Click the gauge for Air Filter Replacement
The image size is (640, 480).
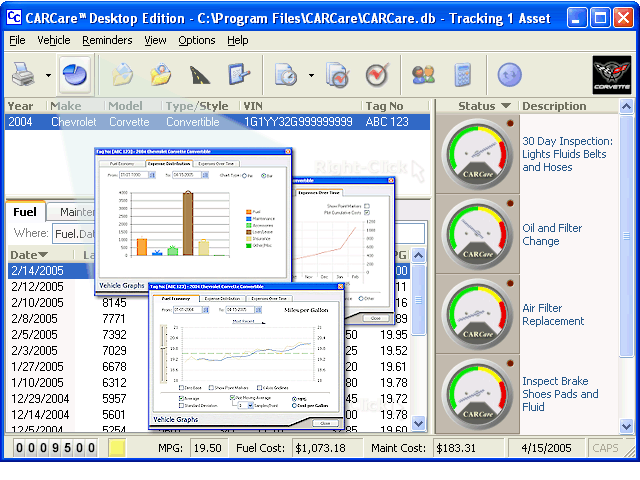coord(477,315)
